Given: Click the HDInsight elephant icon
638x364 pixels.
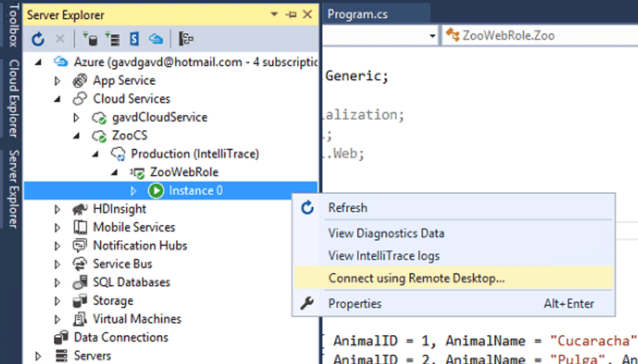Looking at the screenshot, I should coord(80,209).
